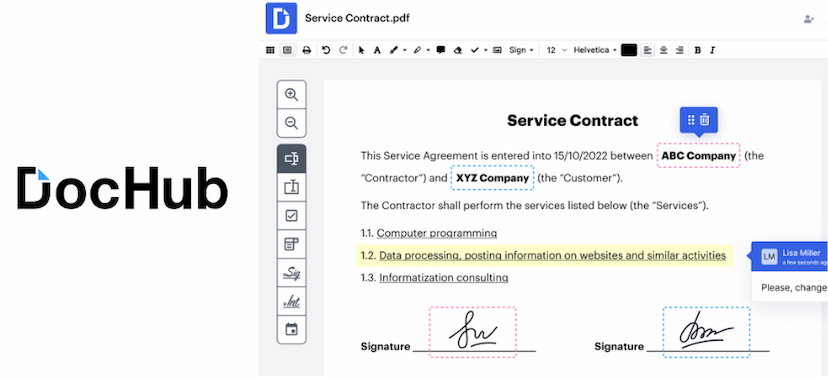Select the insert image tool
This screenshot has width=828, height=378.
click(497, 50)
